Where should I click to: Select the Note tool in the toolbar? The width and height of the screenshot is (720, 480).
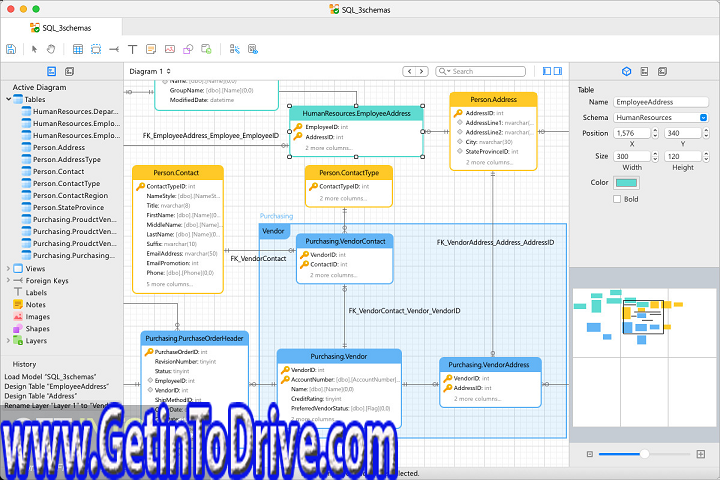point(151,49)
